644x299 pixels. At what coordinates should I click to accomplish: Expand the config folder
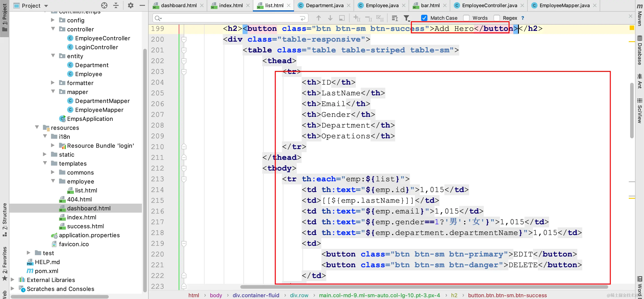click(x=53, y=20)
